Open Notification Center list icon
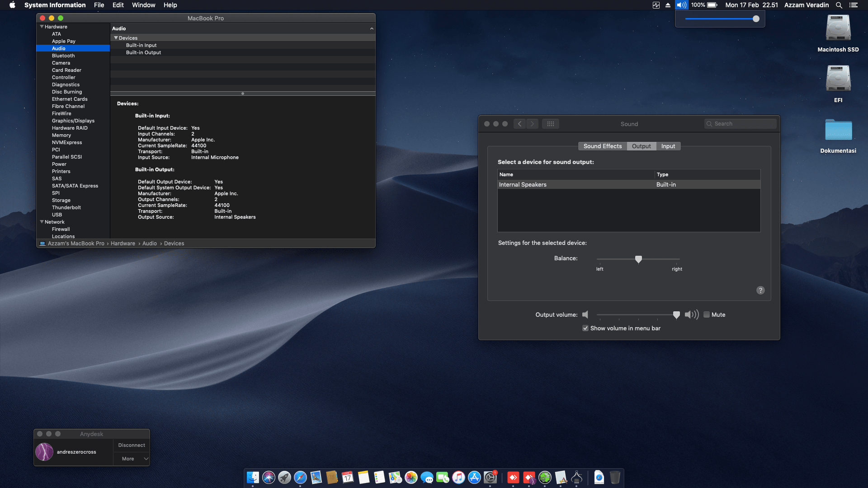The height and width of the screenshot is (488, 868). pos(853,5)
